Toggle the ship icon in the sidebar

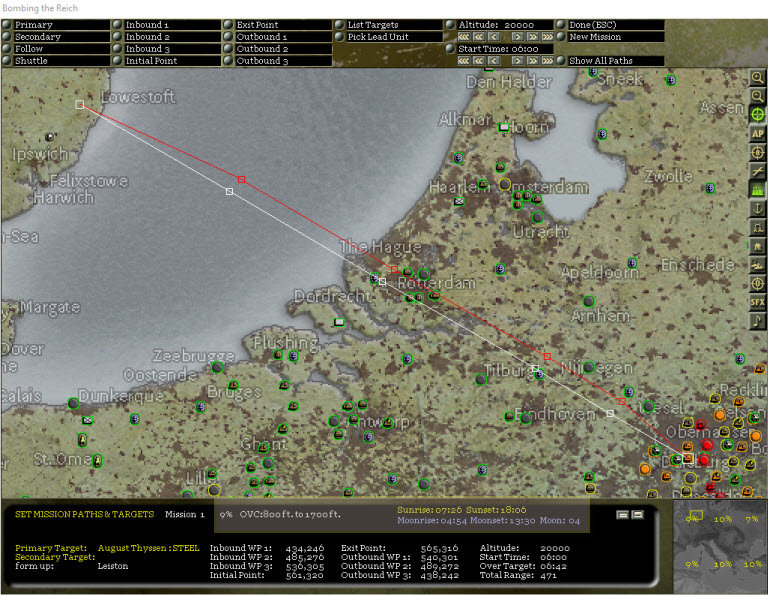pos(757,265)
